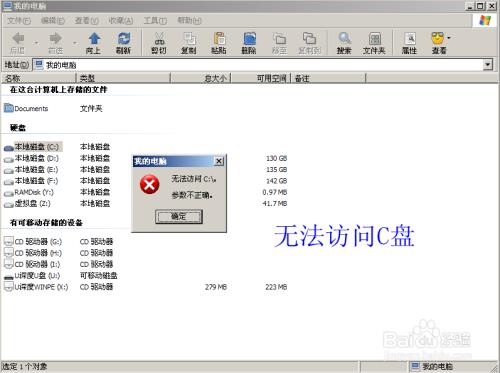Select RAMDisk (Y:) drive icon
This screenshot has height=373, width=500.
click(x=9, y=193)
